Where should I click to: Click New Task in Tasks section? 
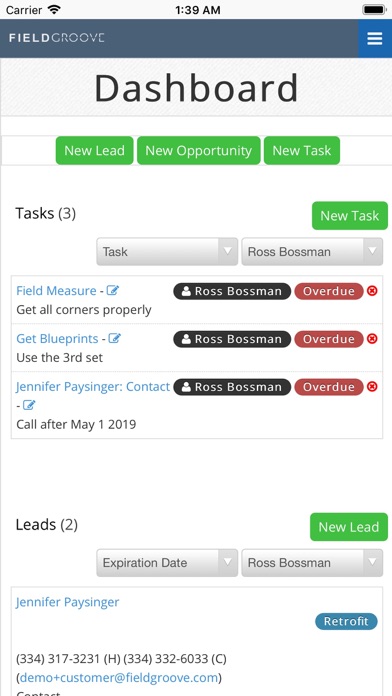[x=350, y=216]
